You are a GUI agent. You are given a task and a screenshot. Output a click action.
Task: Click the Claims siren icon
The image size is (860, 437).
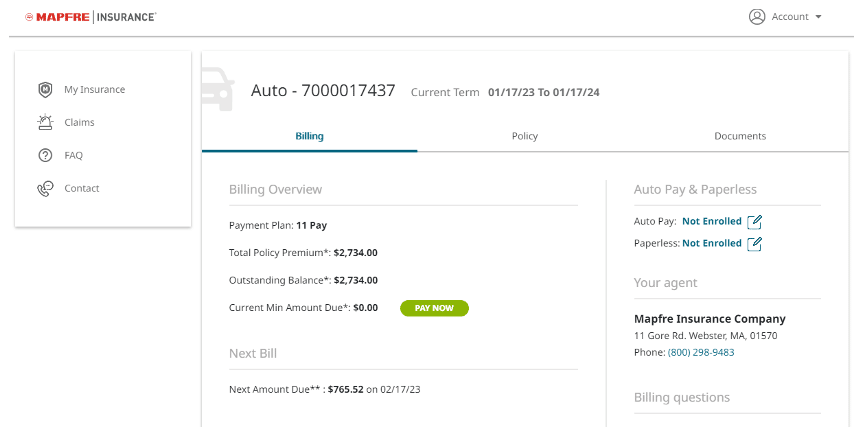click(45, 122)
